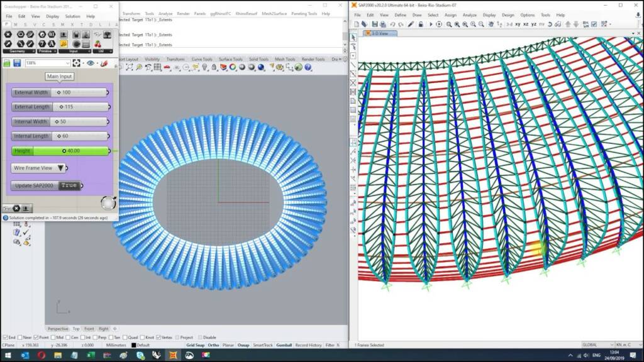Click the External Width slider
This screenshot has height=362, width=644.
[x=60, y=92]
